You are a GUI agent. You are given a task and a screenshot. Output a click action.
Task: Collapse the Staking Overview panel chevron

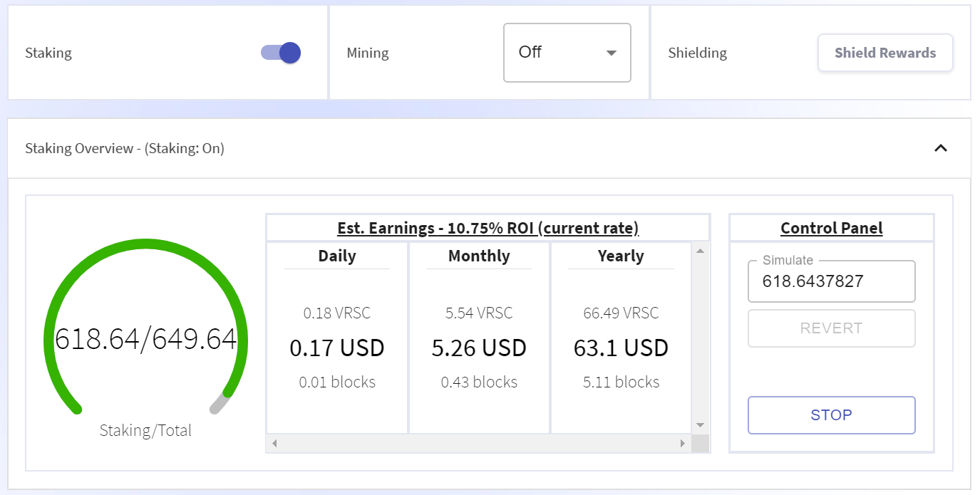point(941,148)
